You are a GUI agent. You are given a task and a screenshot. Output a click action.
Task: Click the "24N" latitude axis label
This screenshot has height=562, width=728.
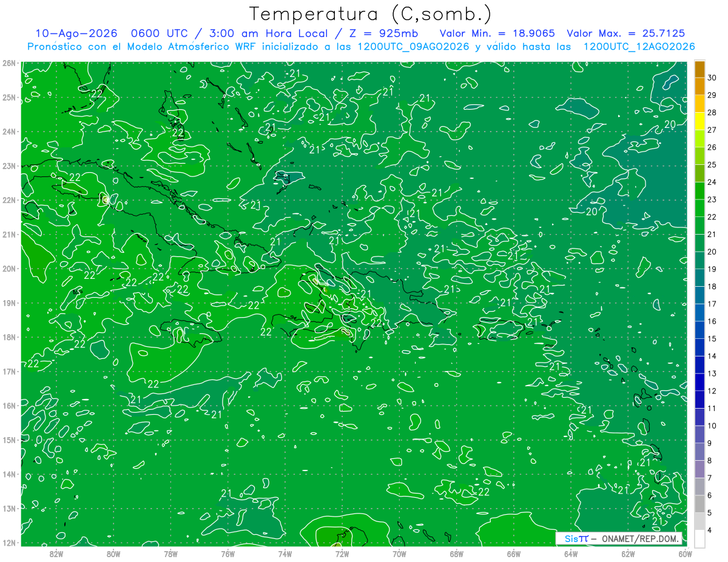pyautogui.click(x=9, y=132)
